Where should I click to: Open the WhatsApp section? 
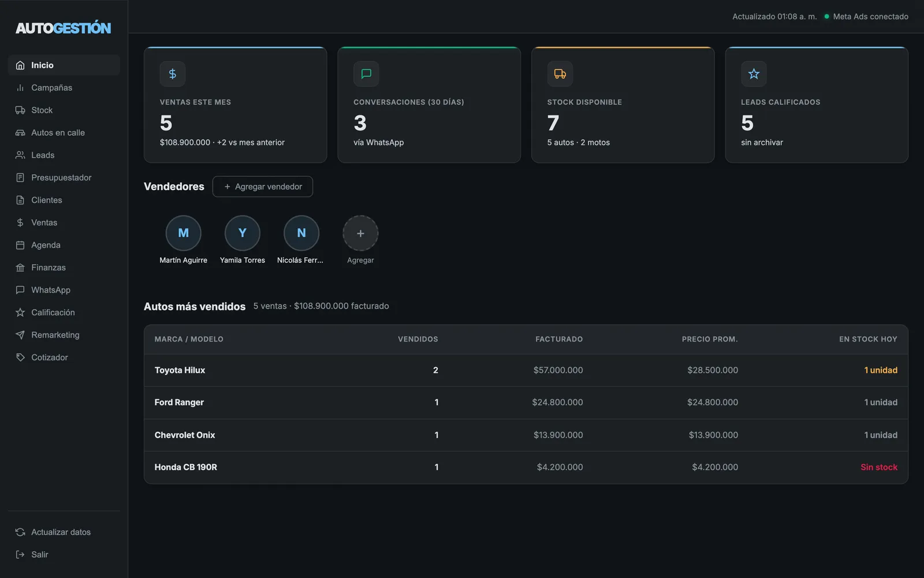tap(64, 290)
